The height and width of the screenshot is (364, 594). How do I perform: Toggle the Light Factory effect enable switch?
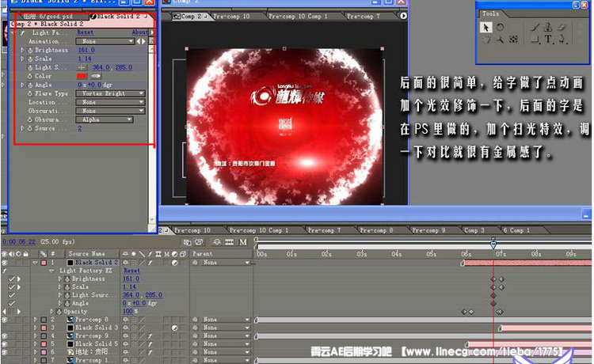click(x=4, y=271)
